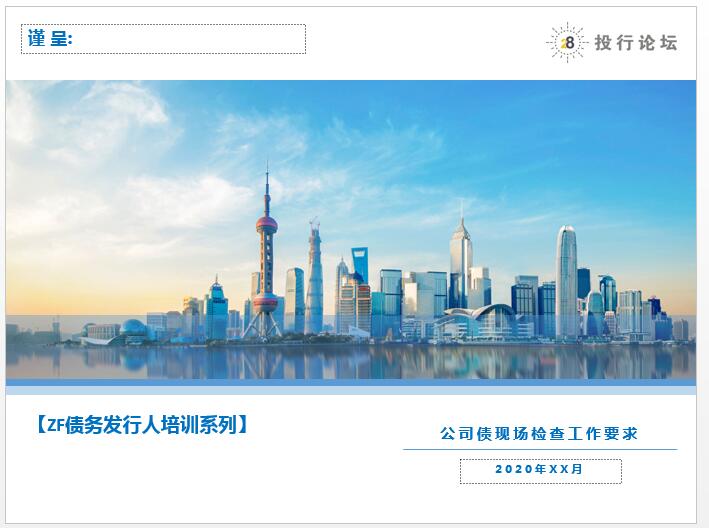Click the sunburst 28 logo icon
The width and height of the screenshot is (709, 528).
(567, 42)
